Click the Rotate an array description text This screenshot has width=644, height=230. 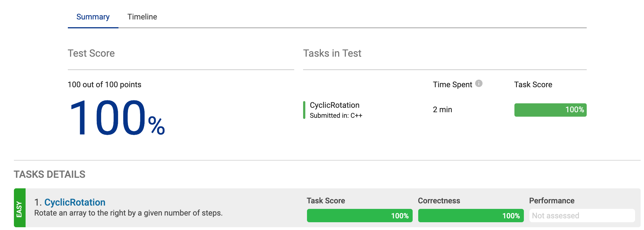[x=128, y=213]
